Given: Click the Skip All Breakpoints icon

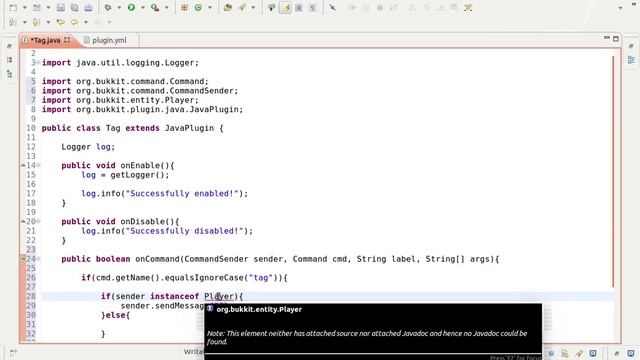Looking at the screenshot, I should click(332, 7).
